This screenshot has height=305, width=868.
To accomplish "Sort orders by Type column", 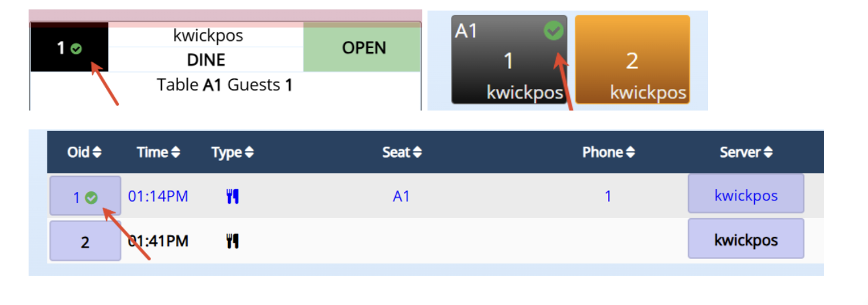I will (x=233, y=152).
